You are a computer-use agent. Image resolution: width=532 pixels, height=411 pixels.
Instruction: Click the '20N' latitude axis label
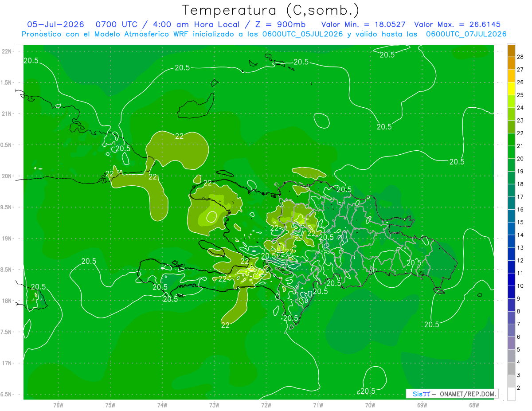(7, 176)
